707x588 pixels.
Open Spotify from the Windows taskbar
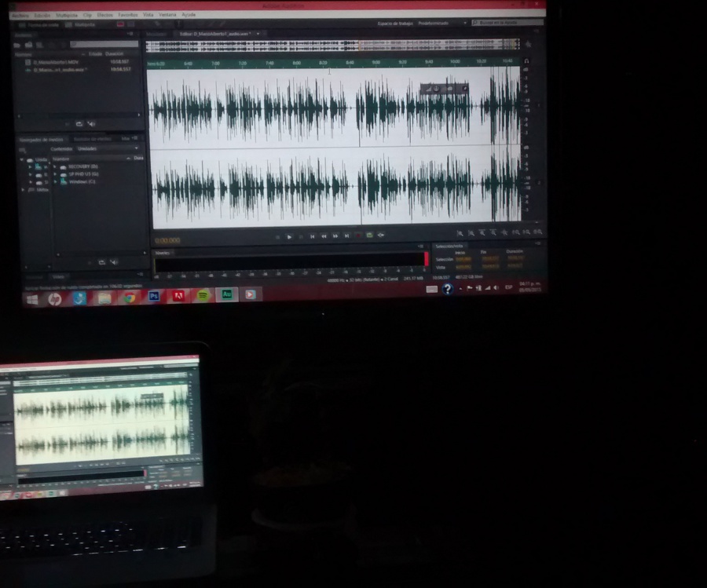pos(203,296)
